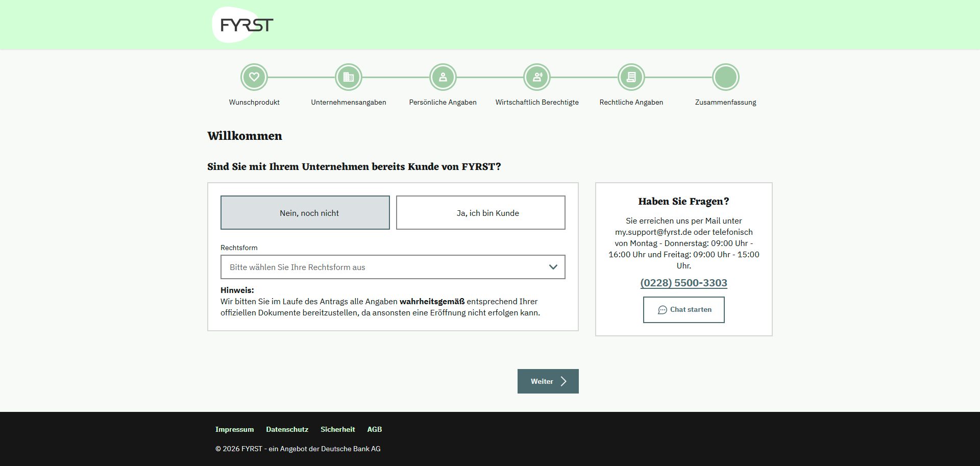Screen dimensions: 980x466
Task: Click the FYRST logo in header
Action: (243, 24)
